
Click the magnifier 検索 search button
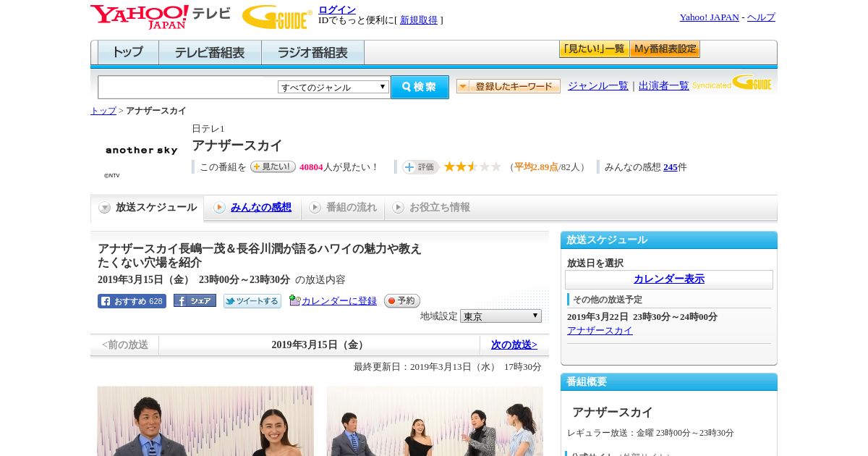(420, 87)
